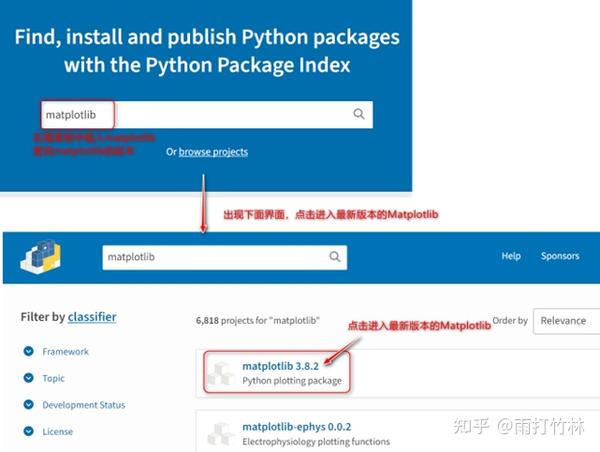600x452 pixels.
Task: Click the matplotlib-ephys package cube icon
Action: [221, 434]
